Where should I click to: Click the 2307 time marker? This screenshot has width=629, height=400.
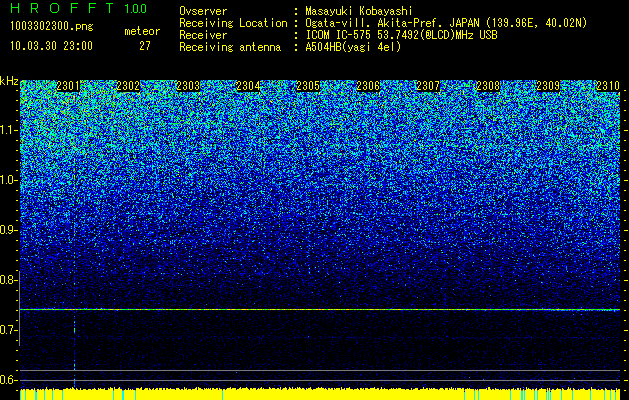tap(428, 86)
